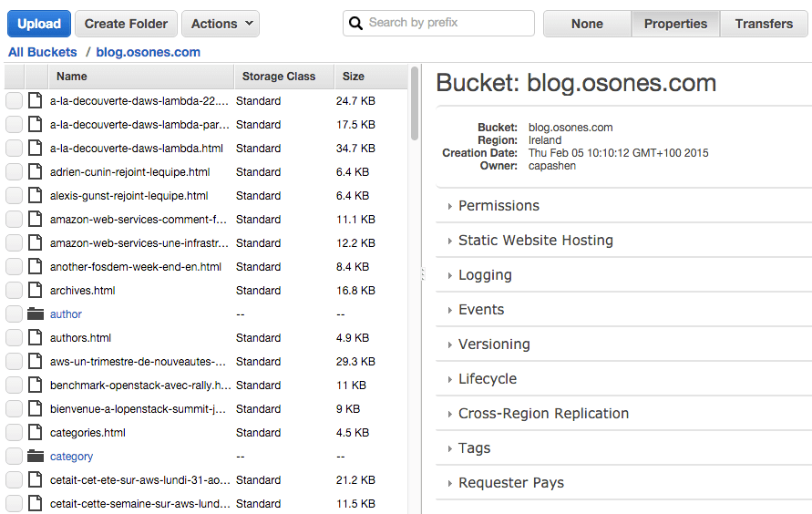812x514 pixels.
Task: Click file icon for adrien-cunin-rejoint-lequipe.html
Action: click(36, 172)
